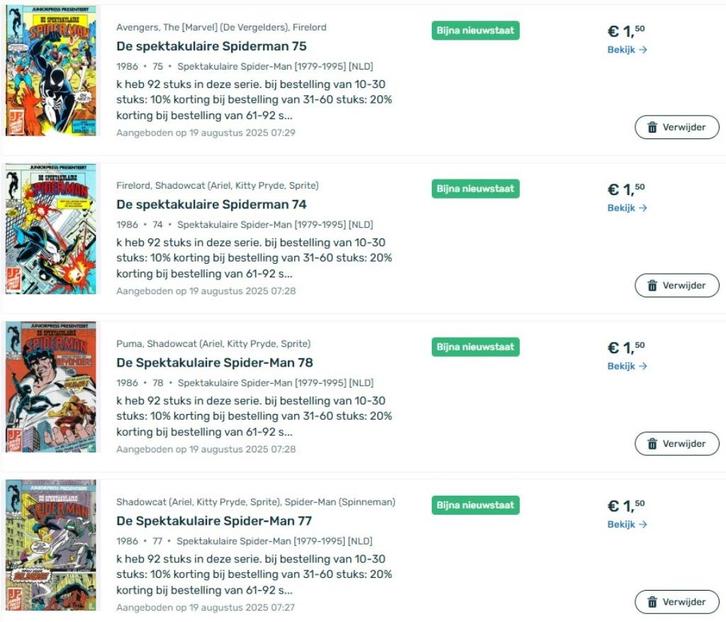Viewport: 726px width, 622px height.
Task: Open title De Spektakulaire Spider-Man 78
Action: pos(214,362)
